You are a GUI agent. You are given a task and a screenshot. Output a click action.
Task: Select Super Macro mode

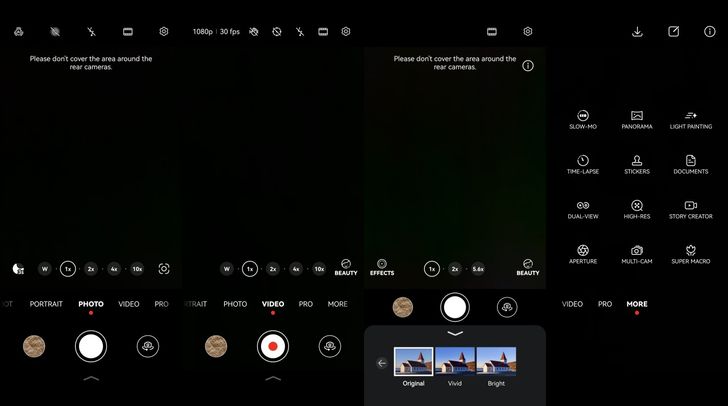pyautogui.click(x=691, y=250)
